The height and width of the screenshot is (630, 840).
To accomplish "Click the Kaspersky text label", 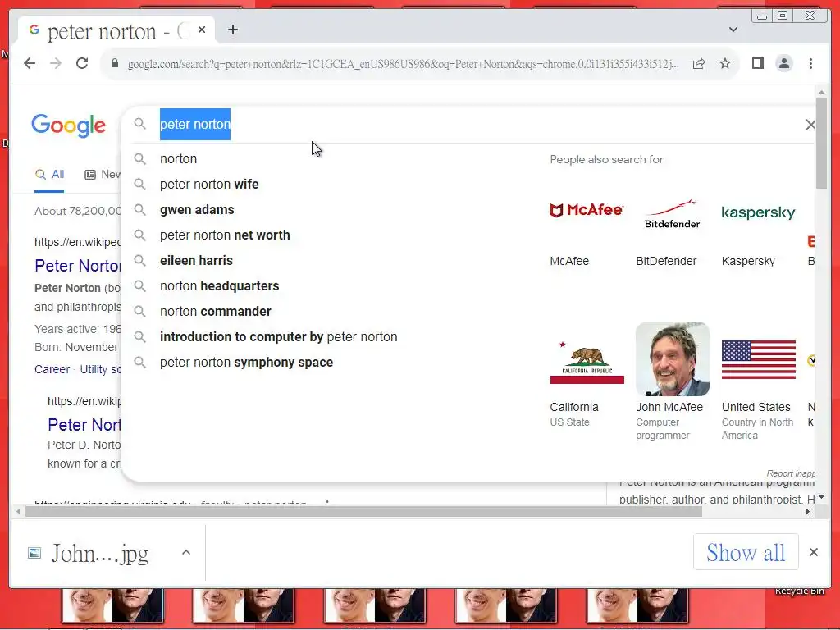I will (x=748, y=262).
